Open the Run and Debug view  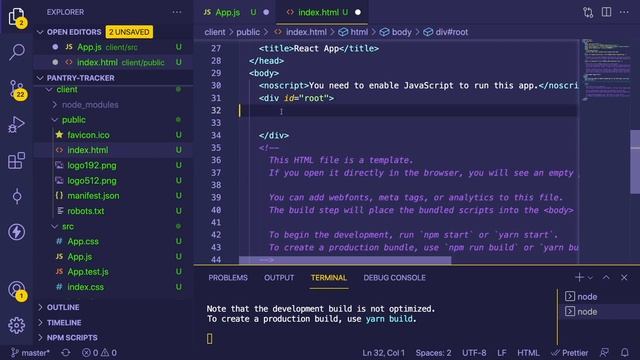pyautogui.click(x=17, y=124)
